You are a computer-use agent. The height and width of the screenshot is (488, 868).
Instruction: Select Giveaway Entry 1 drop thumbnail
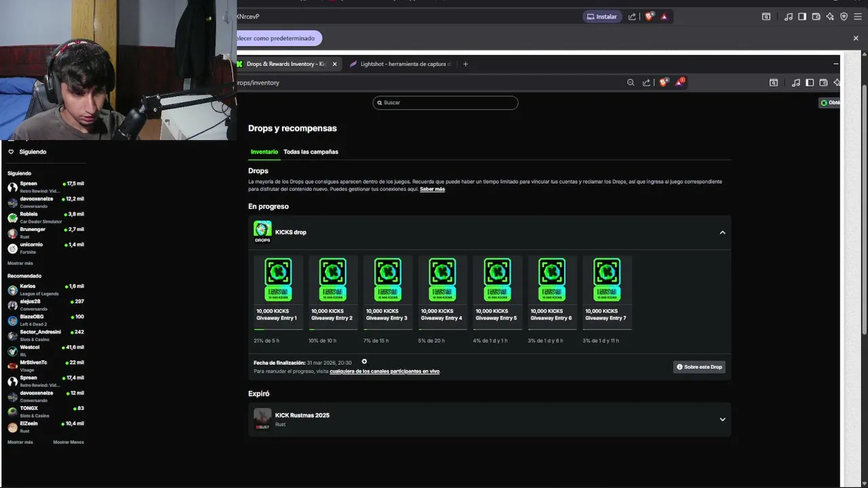[x=278, y=279]
